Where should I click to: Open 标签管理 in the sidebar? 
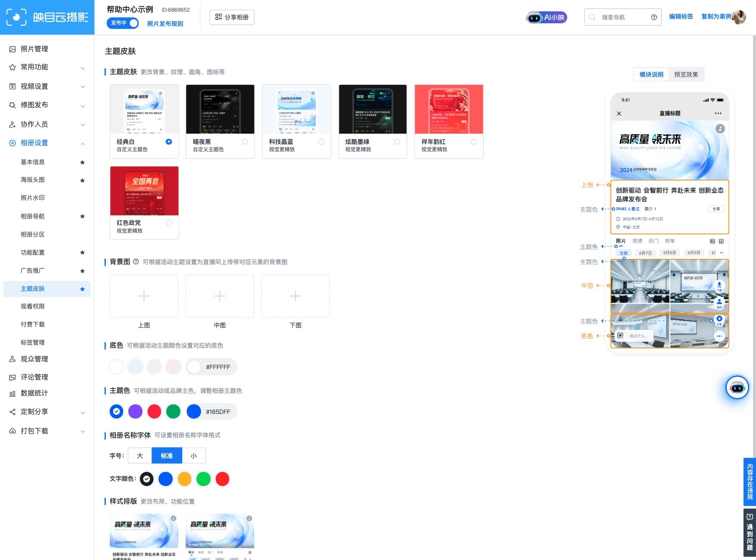[33, 342]
